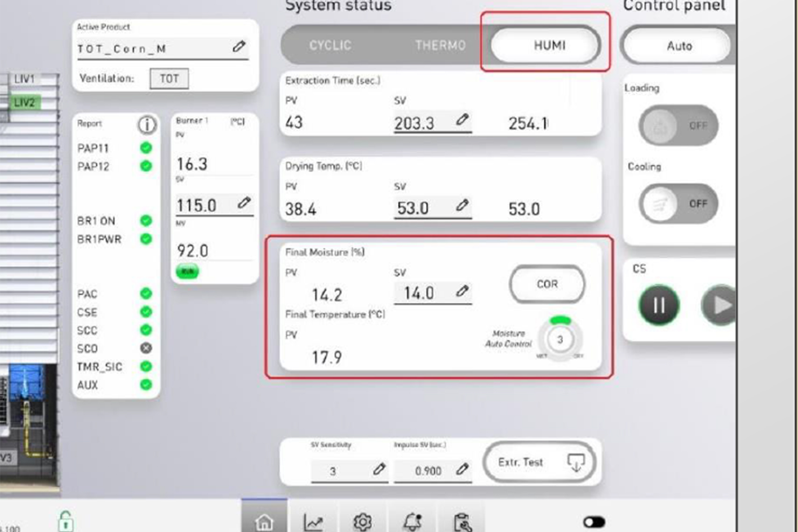798x532 pixels.
Task: Toggle the Cooling switch
Action: point(678,204)
